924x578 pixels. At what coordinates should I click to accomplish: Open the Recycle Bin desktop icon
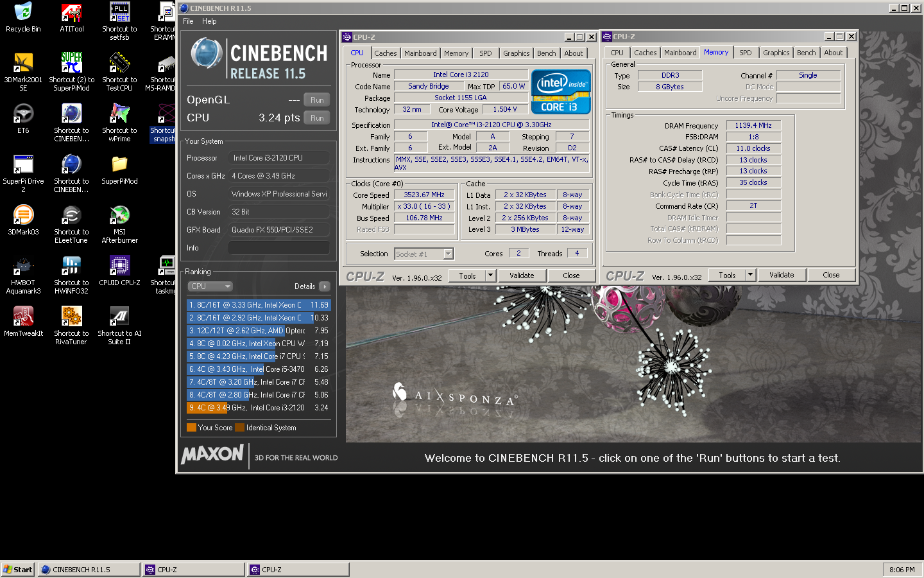(23, 17)
